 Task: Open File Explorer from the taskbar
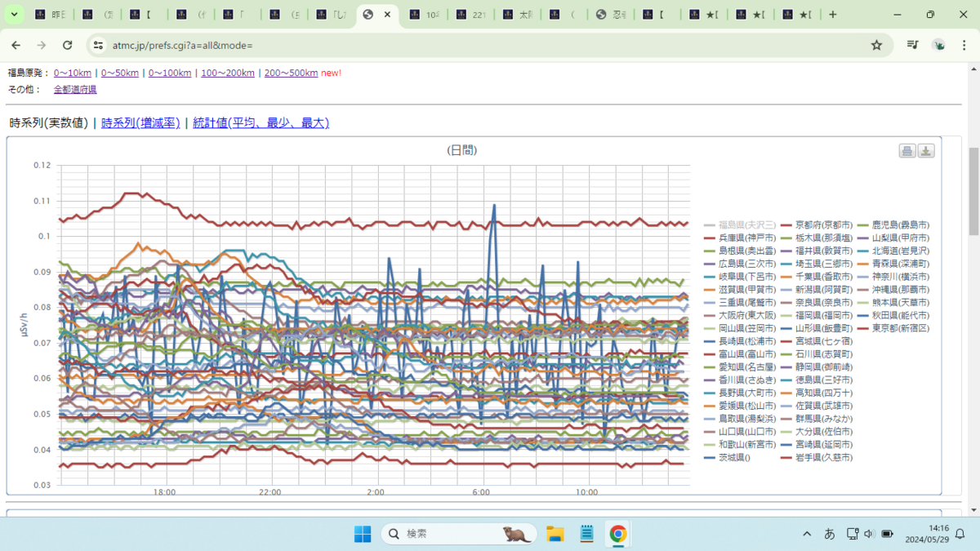point(555,534)
